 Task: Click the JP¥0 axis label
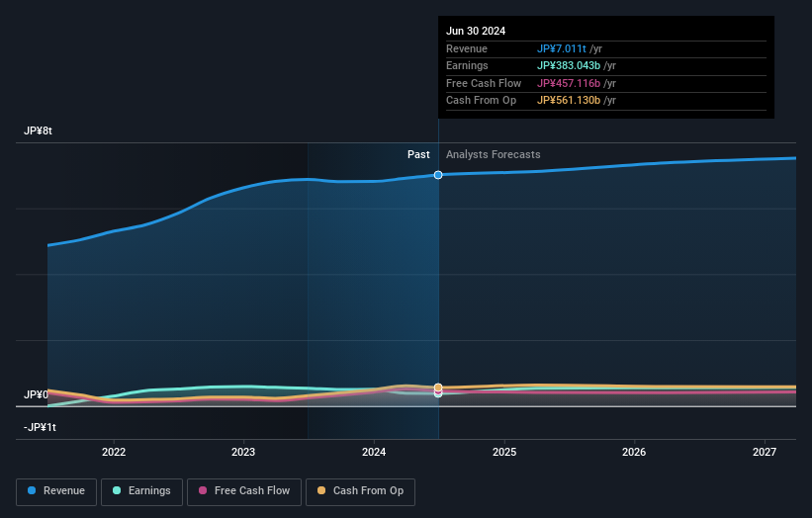tap(36, 394)
